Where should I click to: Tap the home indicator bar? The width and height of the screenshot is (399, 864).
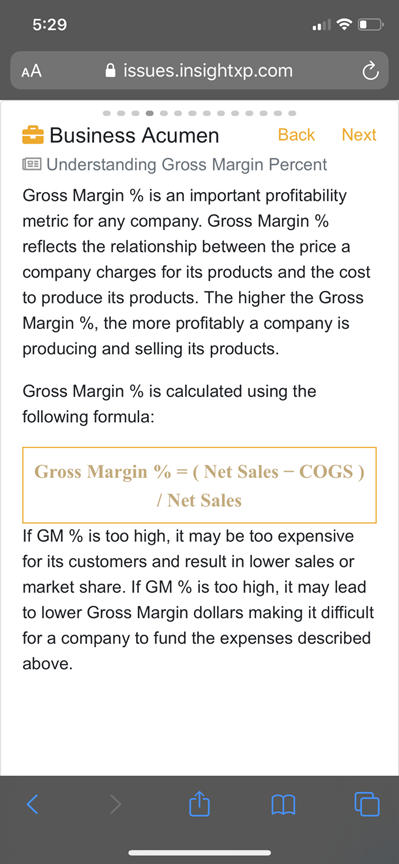200,852
